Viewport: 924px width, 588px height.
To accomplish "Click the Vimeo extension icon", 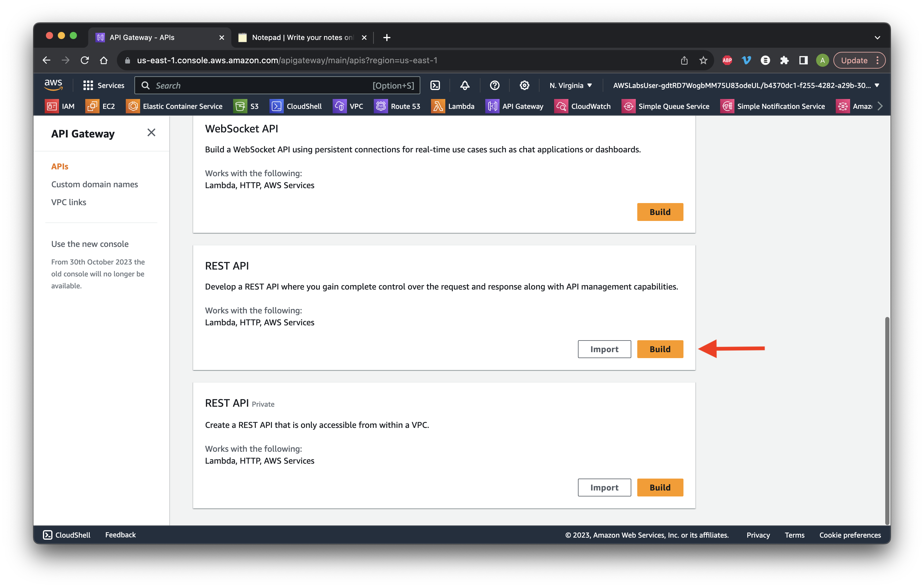I will 746,60.
